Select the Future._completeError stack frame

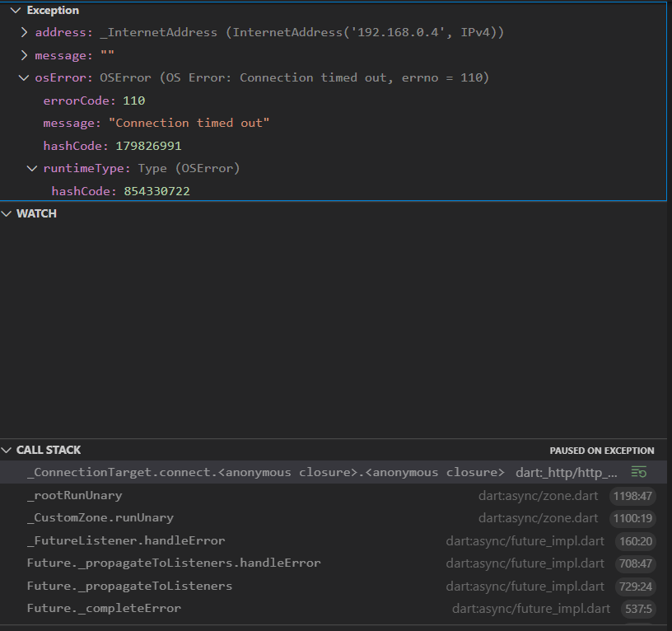coord(334,608)
